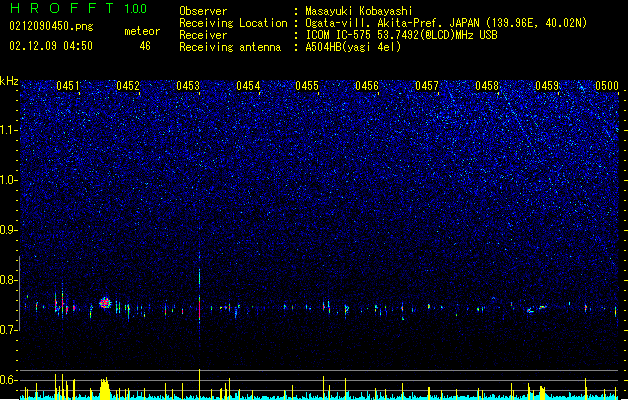Click the 0.6 kHz axis label
Viewport: 629px width, 400px height.
[9, 380]
